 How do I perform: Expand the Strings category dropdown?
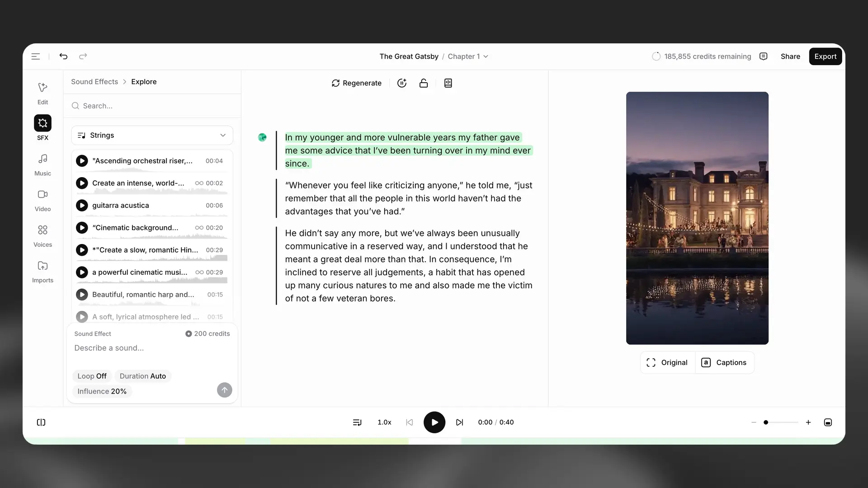pos(152,136)
